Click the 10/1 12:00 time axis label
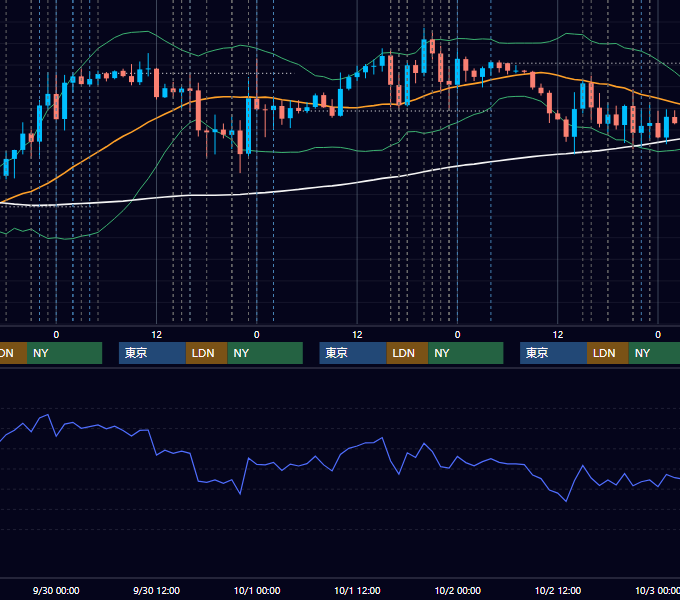Viewport: 680px width, 600px height. coord(357,590)
